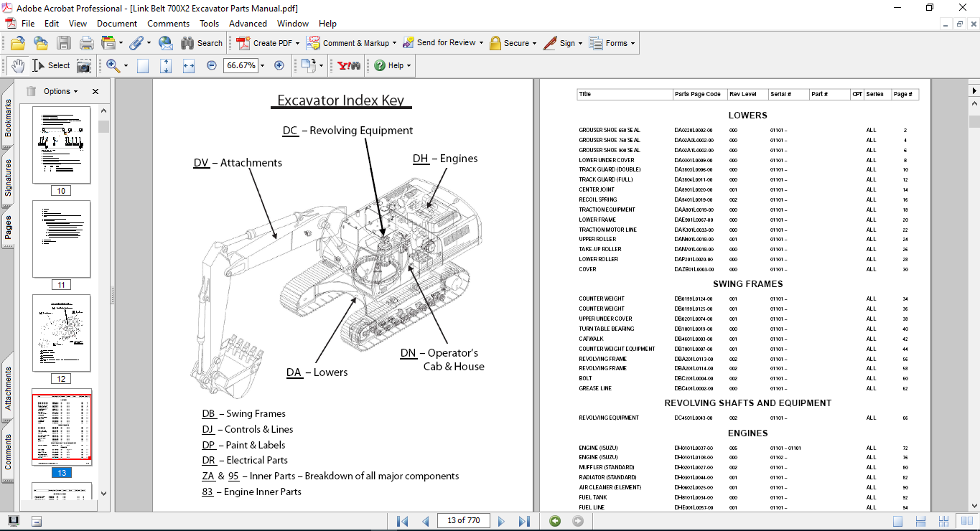This screenshot has height=531, width=980.
Task: Click the Search button with binoculars
Action: tap(202, 43)
